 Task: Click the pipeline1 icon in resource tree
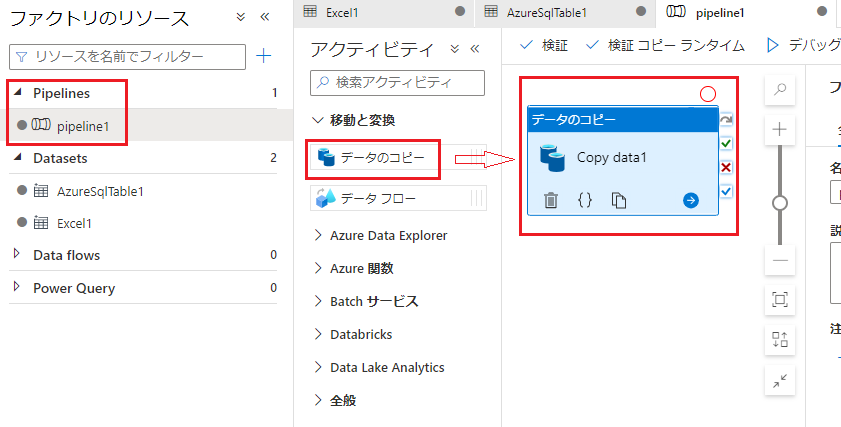click(x=41, y=125)
